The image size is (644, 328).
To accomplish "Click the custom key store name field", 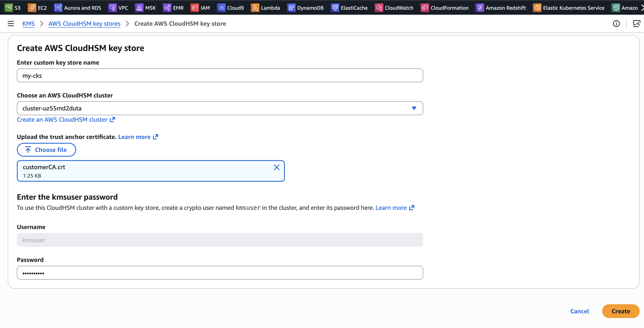I will point(220,76).
